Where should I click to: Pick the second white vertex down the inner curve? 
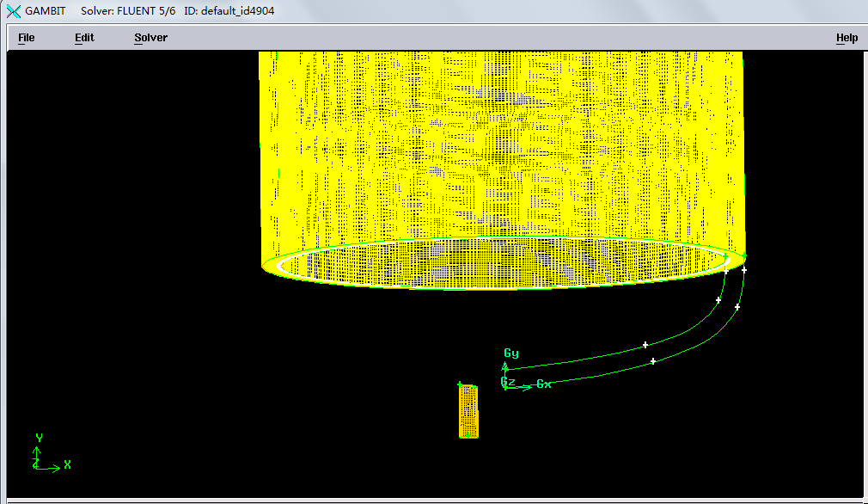[x=718, y=300]
